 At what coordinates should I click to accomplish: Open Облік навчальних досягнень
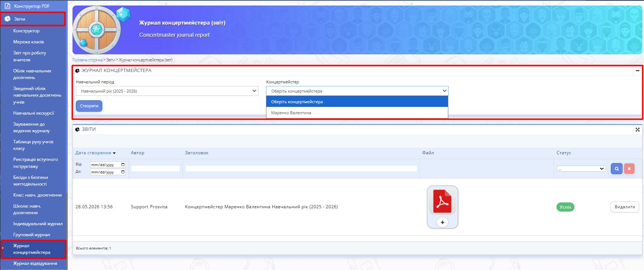point(32,74)
